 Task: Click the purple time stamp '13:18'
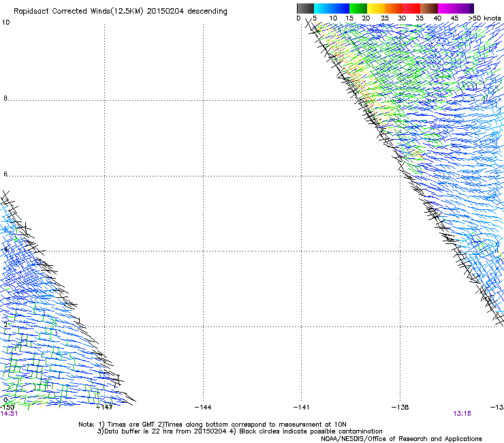tap(462, 414)
